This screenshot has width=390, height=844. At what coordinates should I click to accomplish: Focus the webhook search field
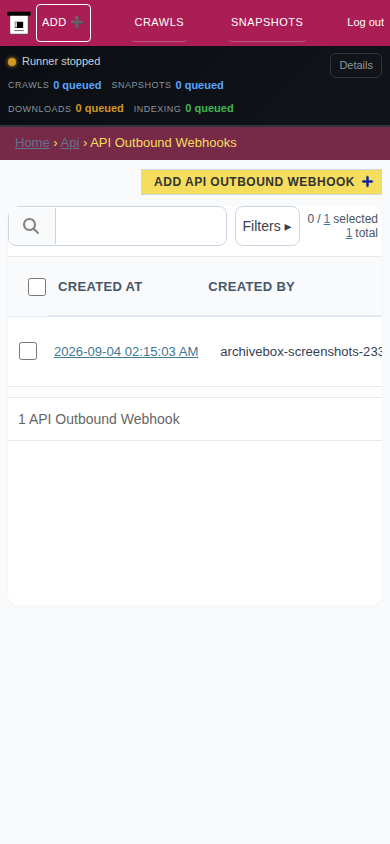pyautogui.click(x=141, y=226)
